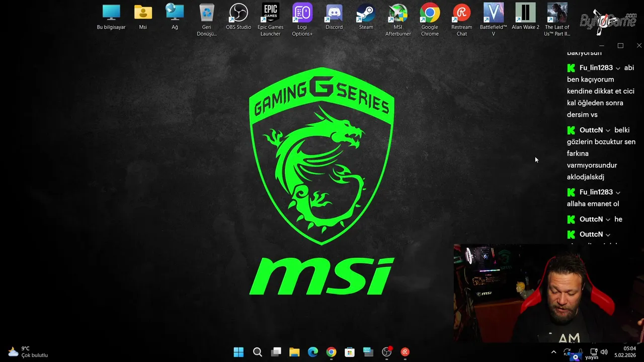
Task: Select the Logi Options+ desktop shortcut
Action: tap(302, 20)
